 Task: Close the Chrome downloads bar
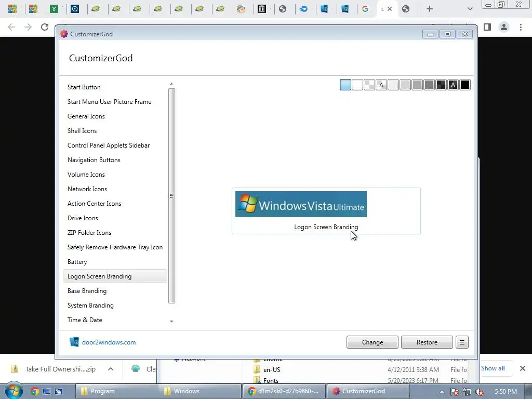coord(523,368)
